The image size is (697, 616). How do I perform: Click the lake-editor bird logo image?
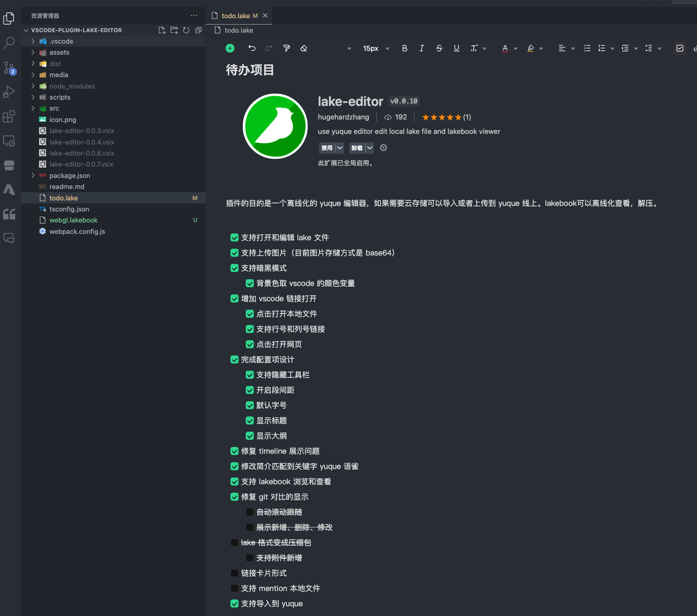coord(275,126)
